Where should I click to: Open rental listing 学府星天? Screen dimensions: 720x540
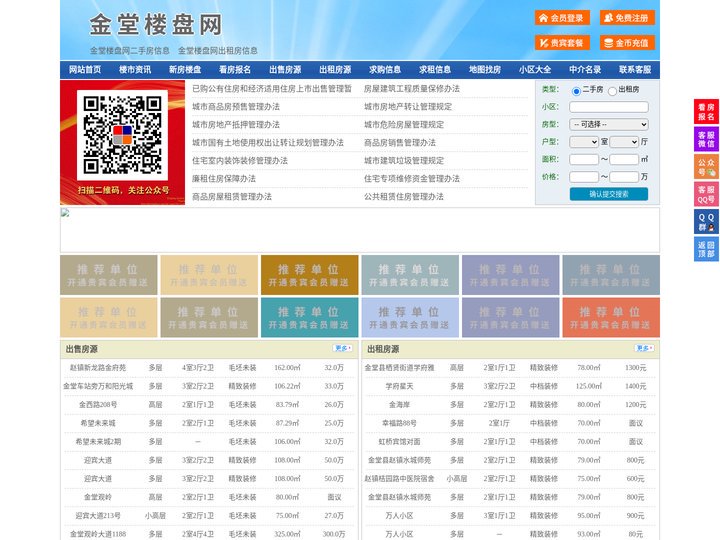[x=399, y=386]
